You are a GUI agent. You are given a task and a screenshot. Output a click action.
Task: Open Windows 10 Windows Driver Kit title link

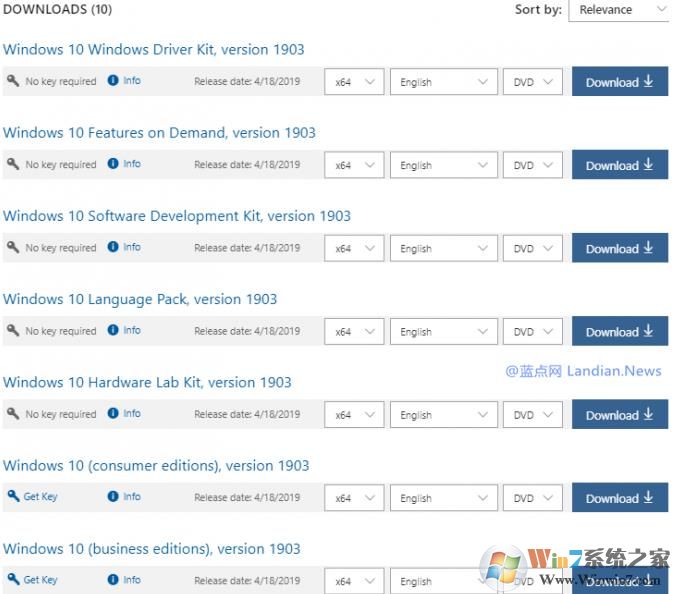(153, 50)
